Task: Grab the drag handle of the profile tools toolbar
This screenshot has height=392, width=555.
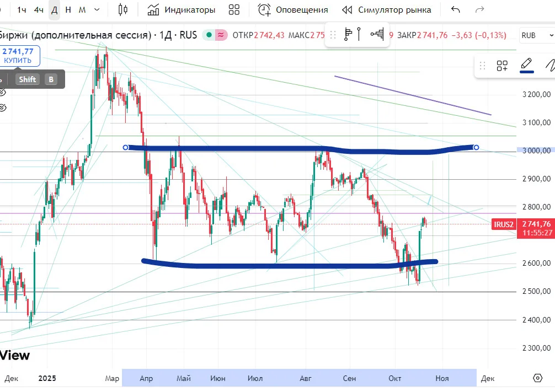Action: click(x=333, y=35)
